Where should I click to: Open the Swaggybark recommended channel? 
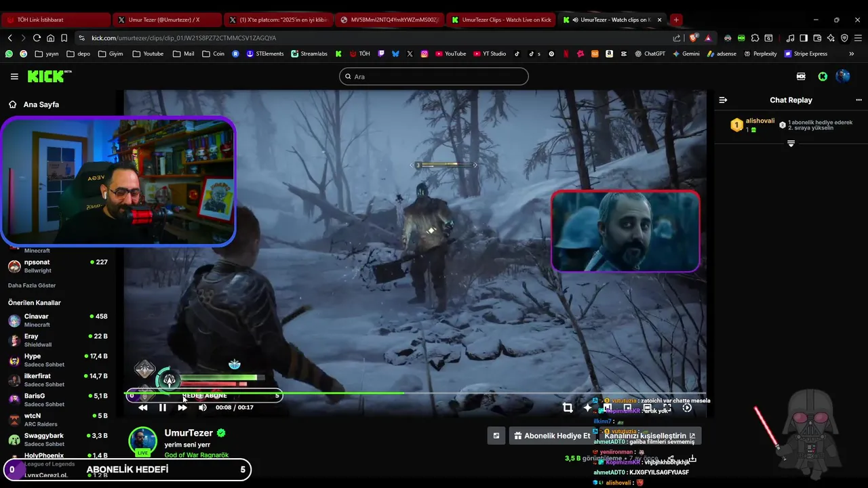tap(58, 439)
